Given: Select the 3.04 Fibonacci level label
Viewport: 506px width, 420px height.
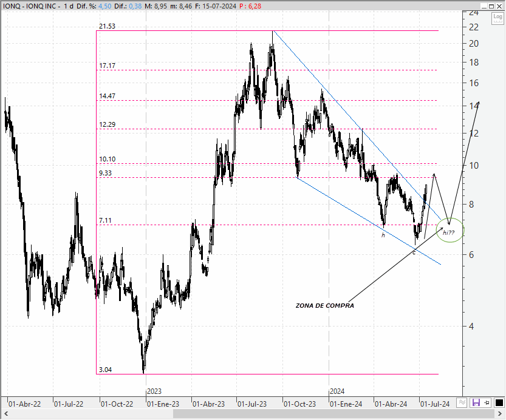Looking at the screenshot, I should [x=105, y=370].
